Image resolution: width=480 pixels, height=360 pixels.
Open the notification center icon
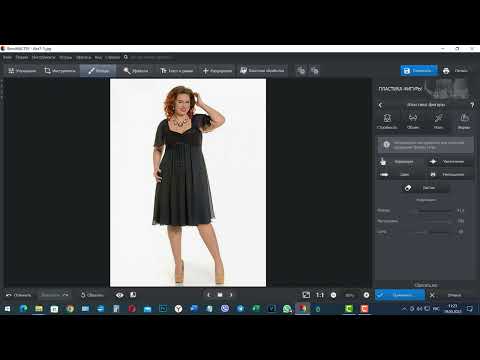click(469, 309)
